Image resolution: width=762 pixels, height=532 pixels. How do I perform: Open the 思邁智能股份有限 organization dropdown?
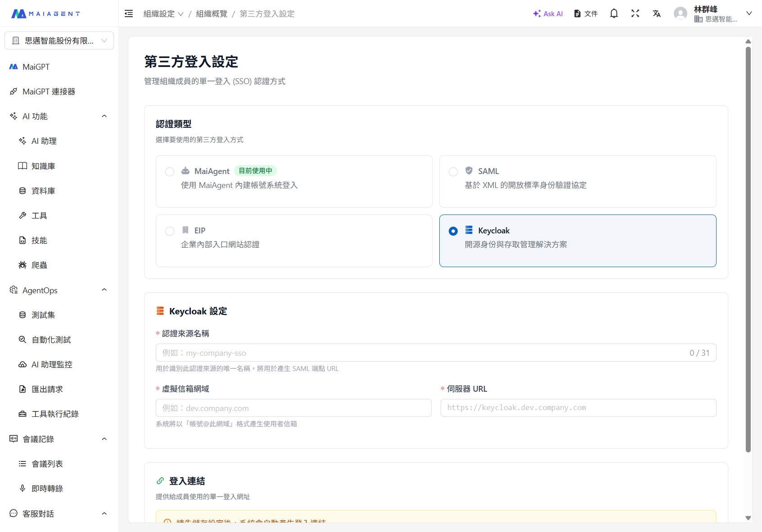pyautogui.click(x=59, y=40)
